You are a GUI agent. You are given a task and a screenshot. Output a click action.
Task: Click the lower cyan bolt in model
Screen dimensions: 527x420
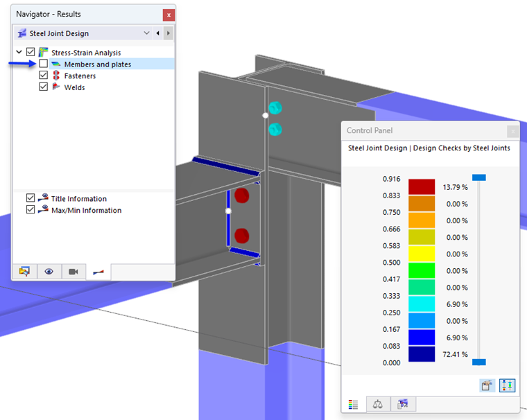(275, 130)
